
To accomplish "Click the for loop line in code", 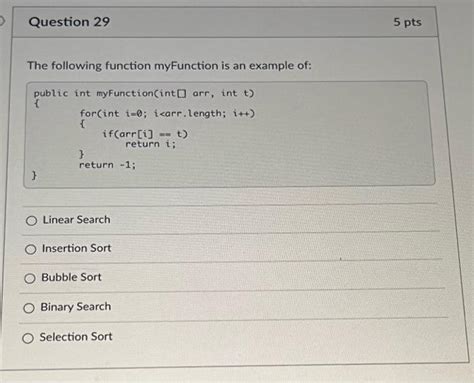I will 167,114.
